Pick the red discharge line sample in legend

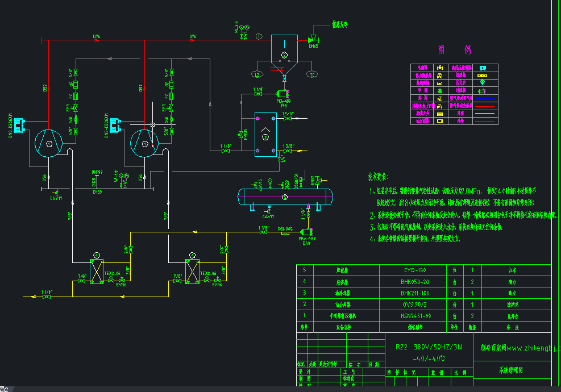(x=484, y=106)
